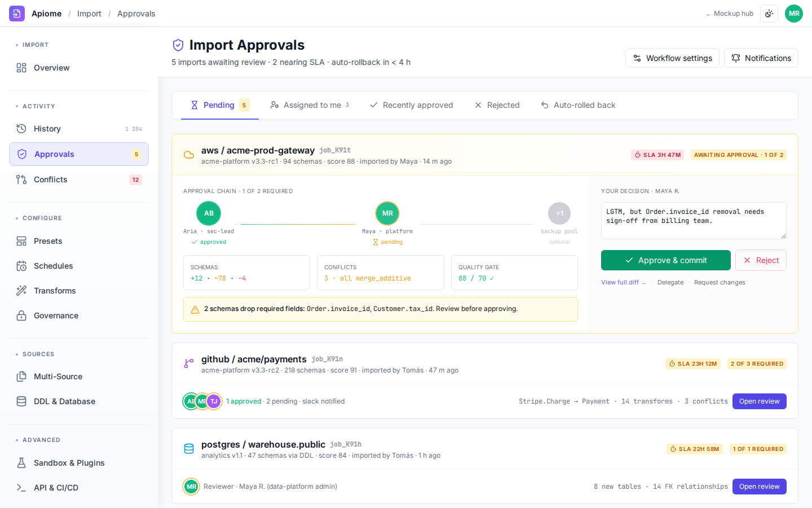The width and height of the screenshot is (812, 508).
Task: Open Conflicts in the sidebar
Action: pos(79,179)
